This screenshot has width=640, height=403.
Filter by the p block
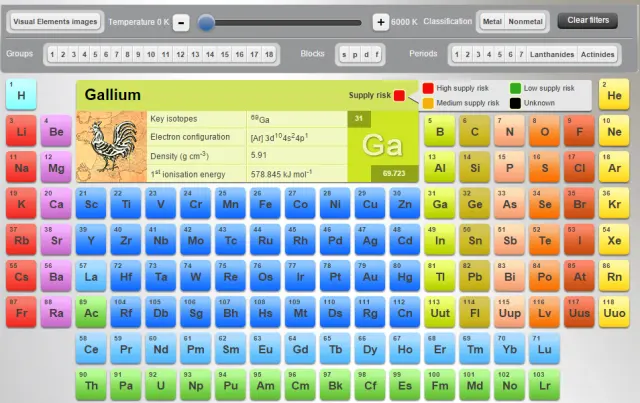[x=355, y=54]
